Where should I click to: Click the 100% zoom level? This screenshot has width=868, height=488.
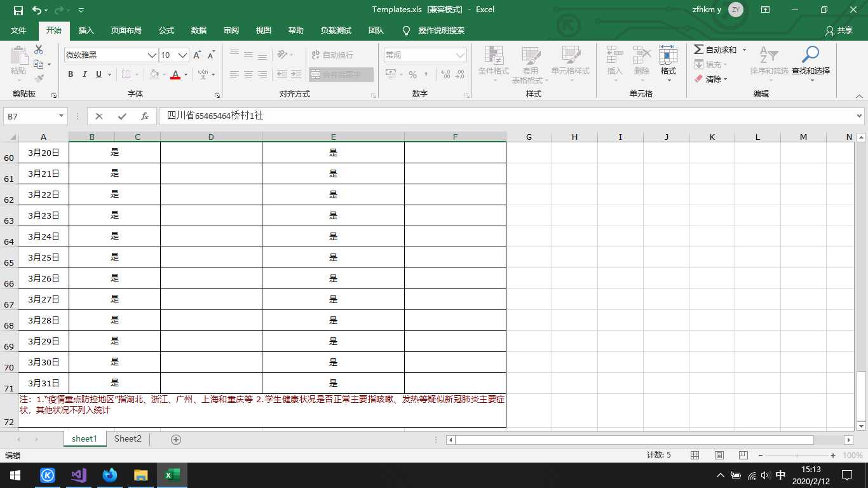tap(852, 456)
